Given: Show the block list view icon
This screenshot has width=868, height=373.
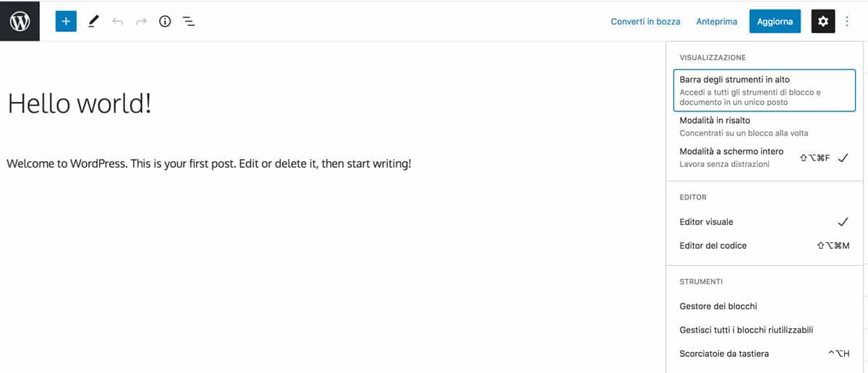Looking at the screenshot, I should point(189,22).
